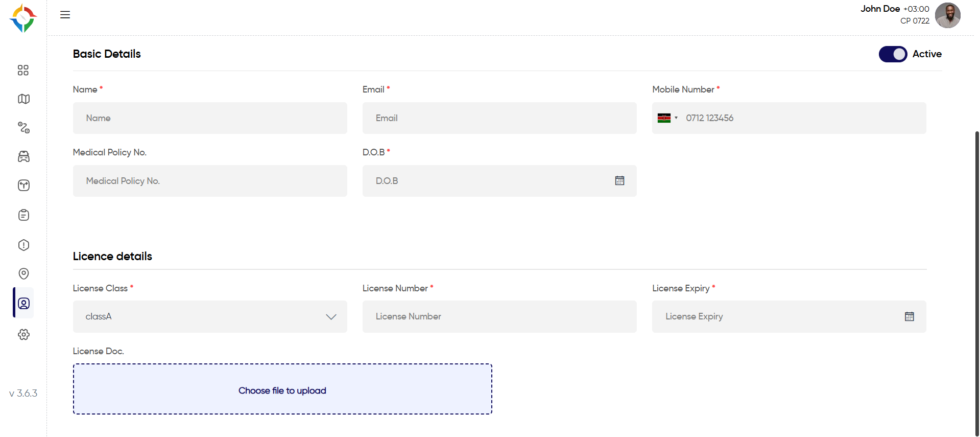Screen dimensions: 980x437
Task: Click the Licence details heading
Action: [112, 257]
